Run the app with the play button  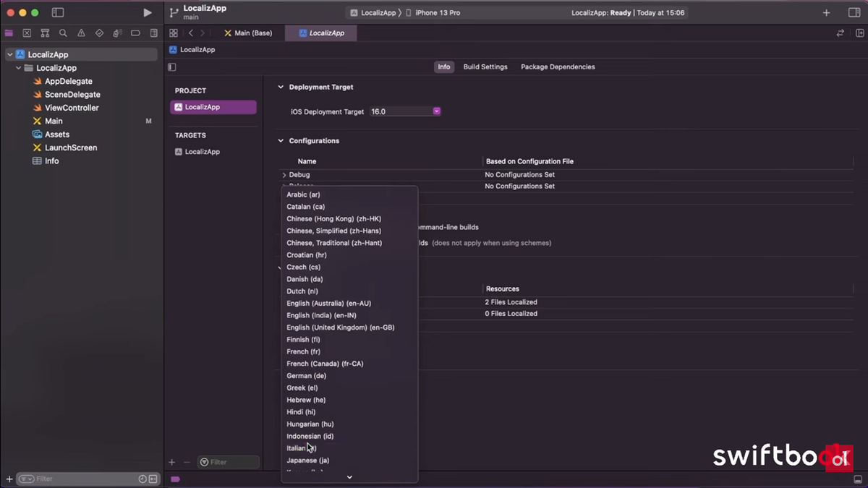pos(148,13)
